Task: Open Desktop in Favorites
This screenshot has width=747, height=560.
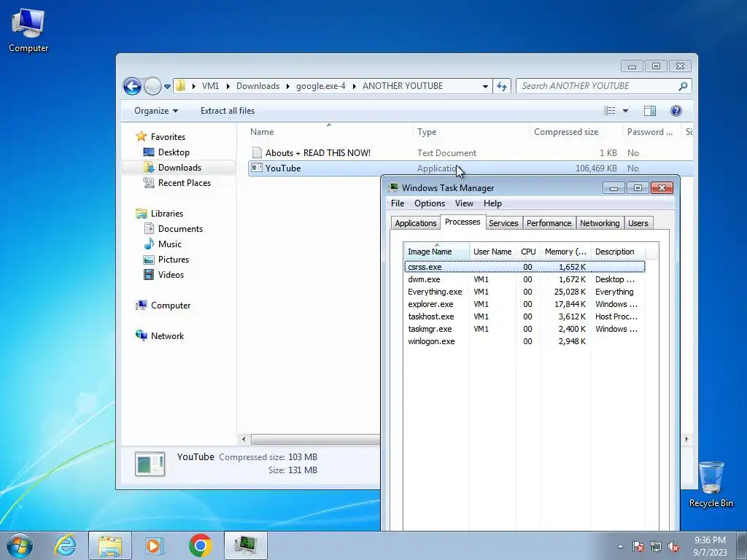Action: 174,152
